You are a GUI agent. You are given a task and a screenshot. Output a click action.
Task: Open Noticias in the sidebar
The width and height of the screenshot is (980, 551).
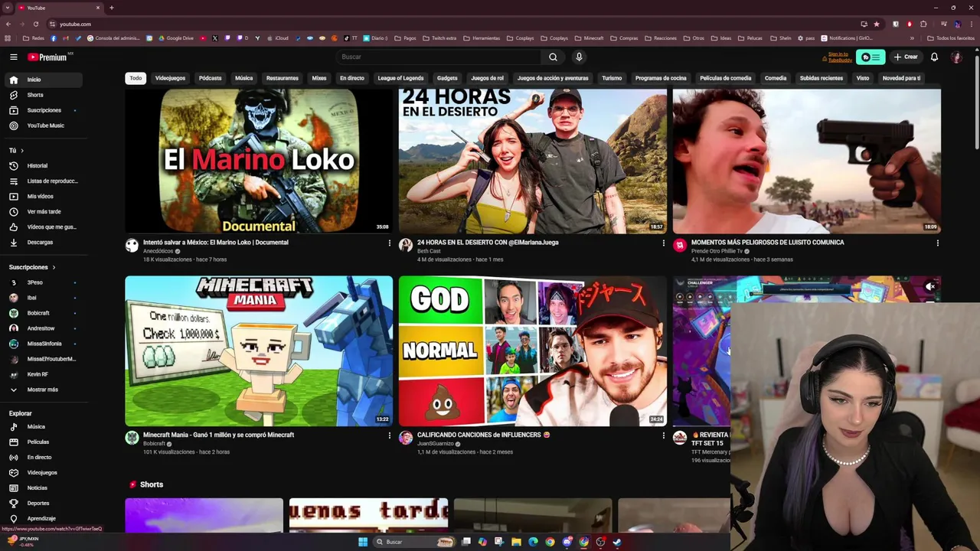(42, 487)
